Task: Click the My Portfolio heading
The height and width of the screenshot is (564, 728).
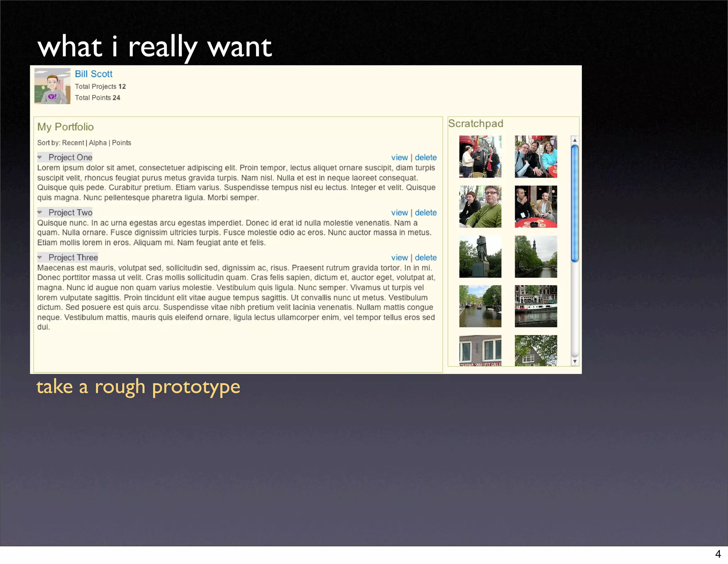Action: (65, 127)
